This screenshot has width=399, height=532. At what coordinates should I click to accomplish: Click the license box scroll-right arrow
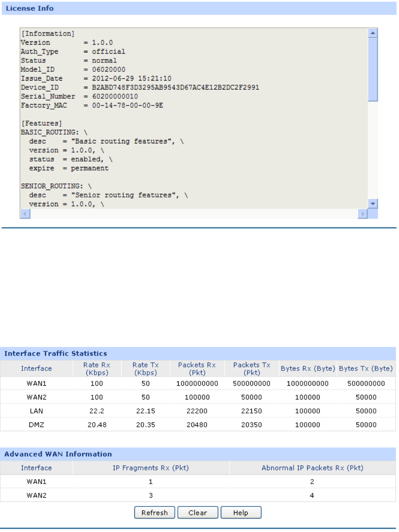point(363,214)
